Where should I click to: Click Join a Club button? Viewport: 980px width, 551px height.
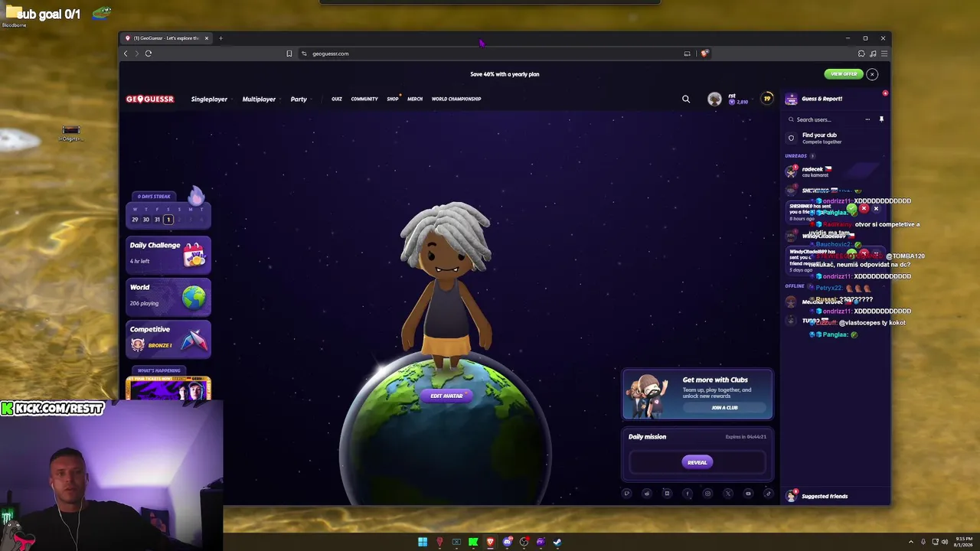[724, 407]
